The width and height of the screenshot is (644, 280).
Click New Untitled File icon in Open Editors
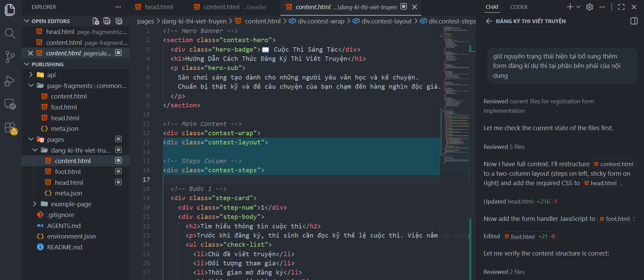coord(96,21)
